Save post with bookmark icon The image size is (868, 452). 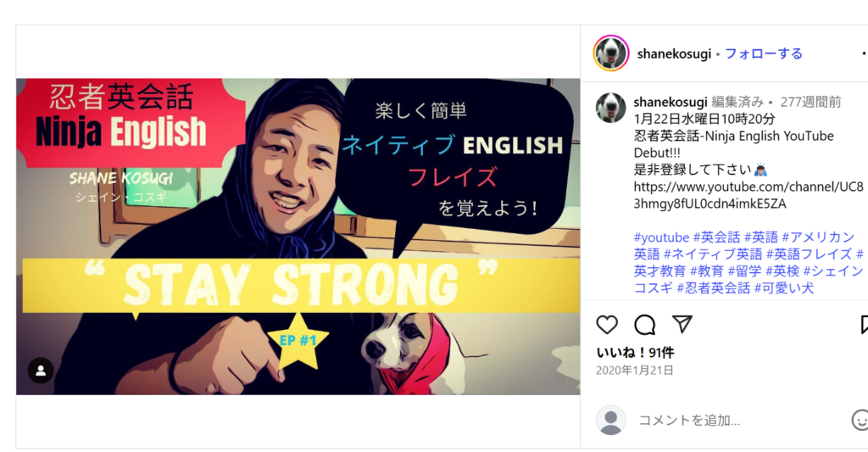864,325
